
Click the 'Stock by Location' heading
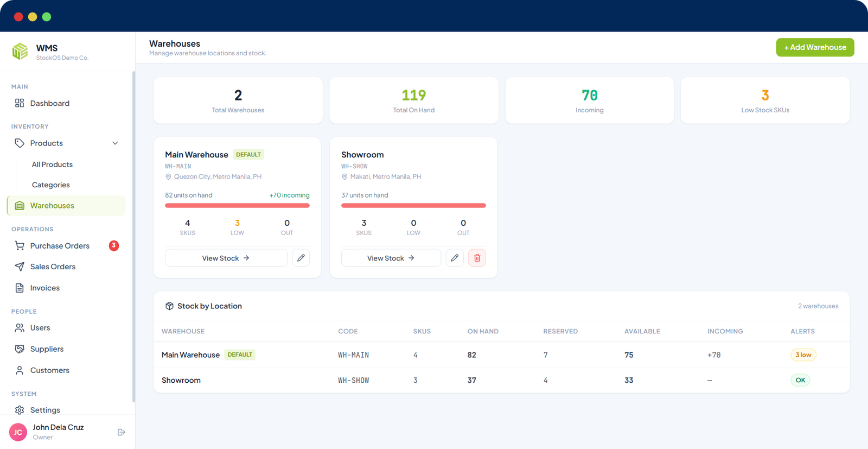[209, 306]
